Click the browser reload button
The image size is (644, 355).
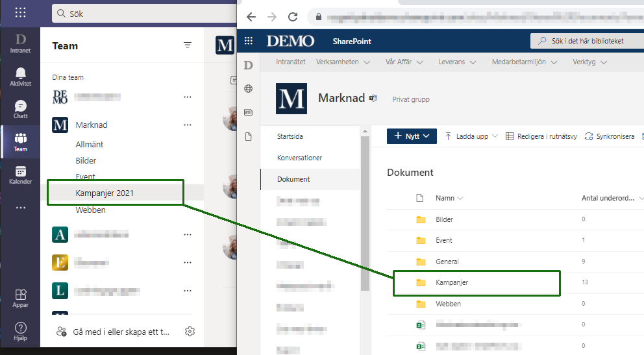point(293,17)
